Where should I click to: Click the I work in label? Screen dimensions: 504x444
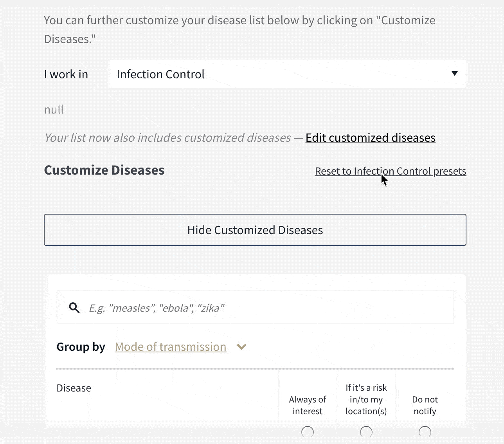pos(66,74)
